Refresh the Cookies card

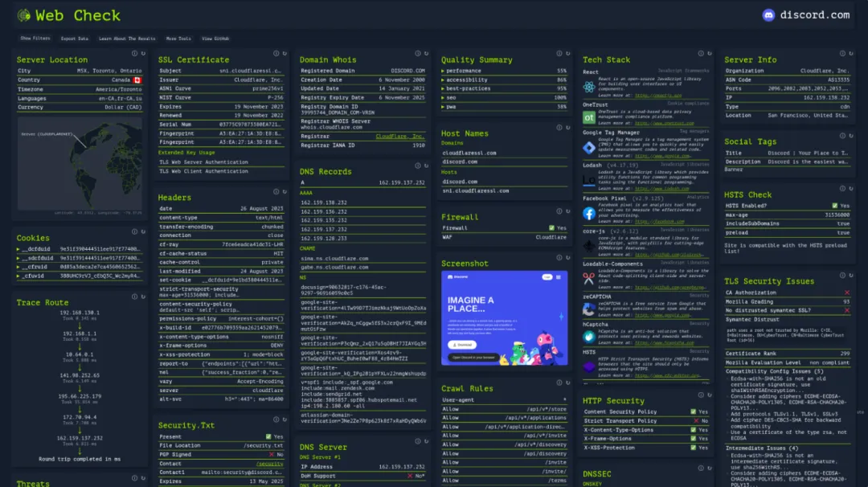point(143,232)
